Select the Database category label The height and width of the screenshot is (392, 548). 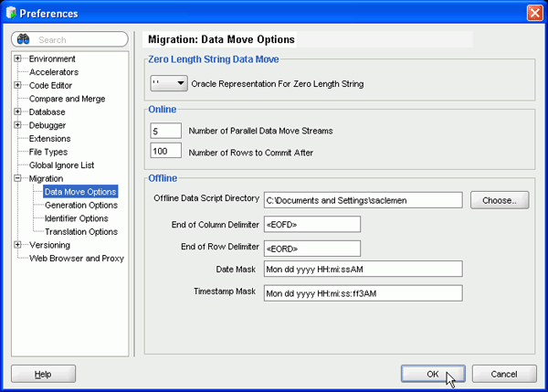(x=47, y=111)
